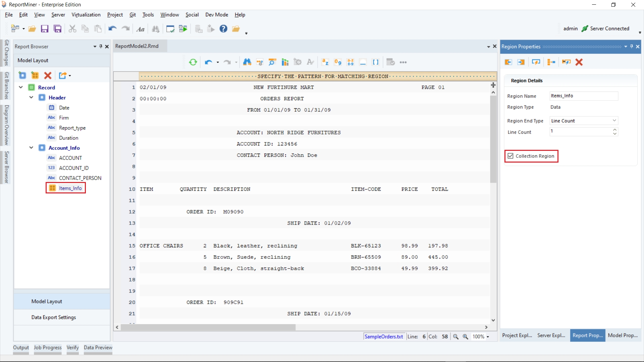Click the blue help question mark icon
644x362 pixels.
click(223, 29)
